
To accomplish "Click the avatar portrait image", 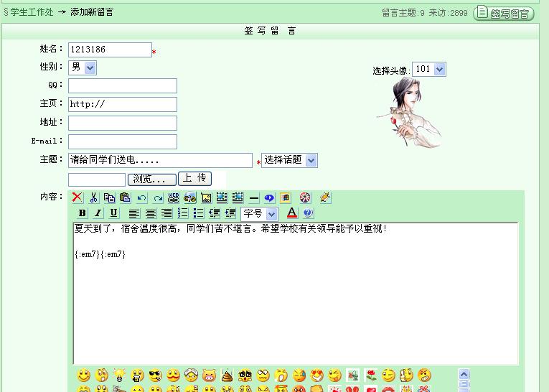I will [409, 112].
